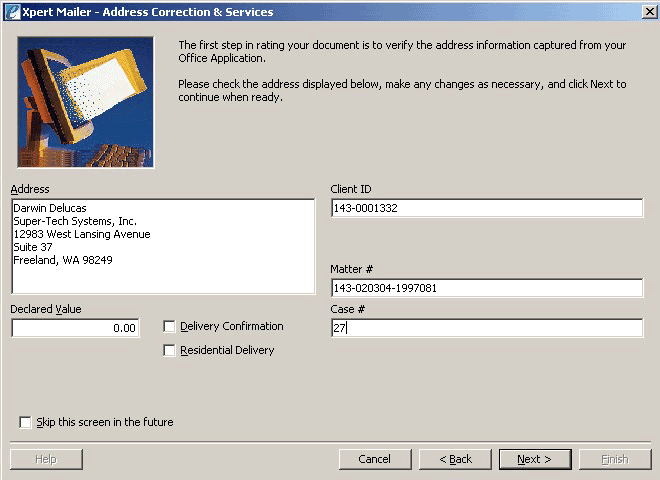Place cursor on Darwin Delucas address line
The width and height of the screenshot is (660, 480).
[x=50, y=208]
